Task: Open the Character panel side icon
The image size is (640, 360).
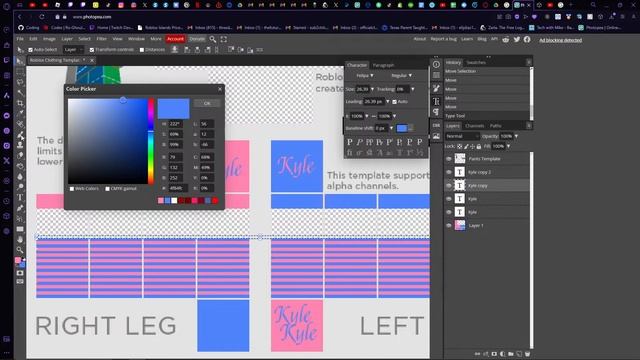Action: [436, 101]
